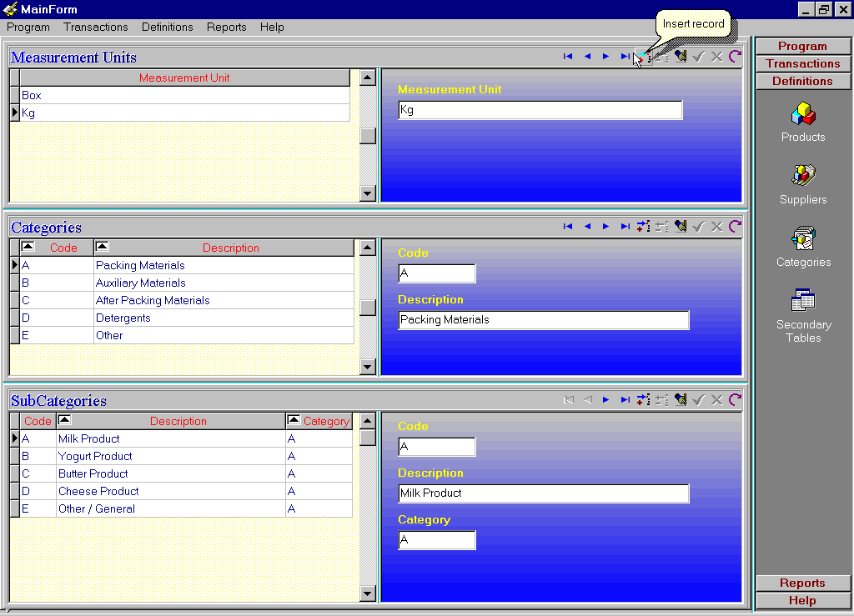This screenshot has height=616, width=854.
Task: Go to next record in Measurement Units
Action: pyautogui.click(x=605, y=57)
